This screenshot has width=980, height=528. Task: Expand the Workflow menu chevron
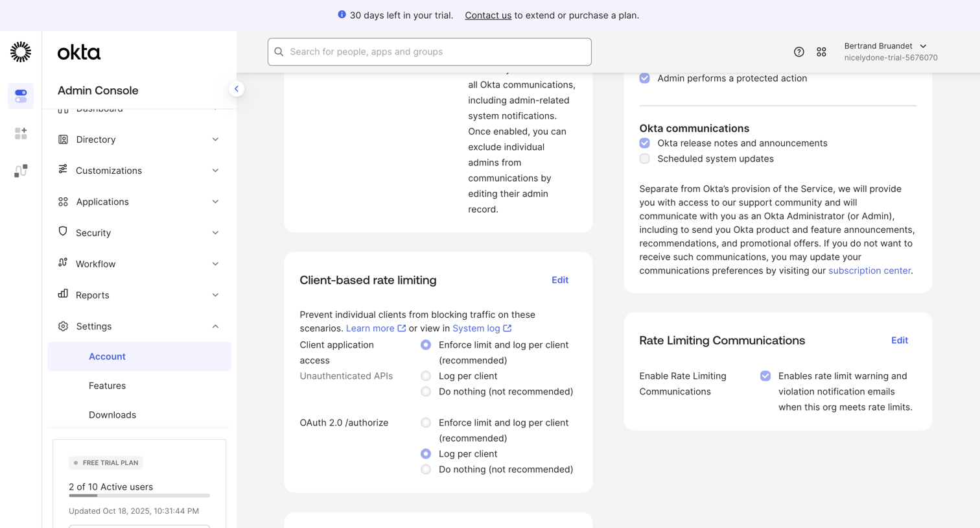[215, 264]
